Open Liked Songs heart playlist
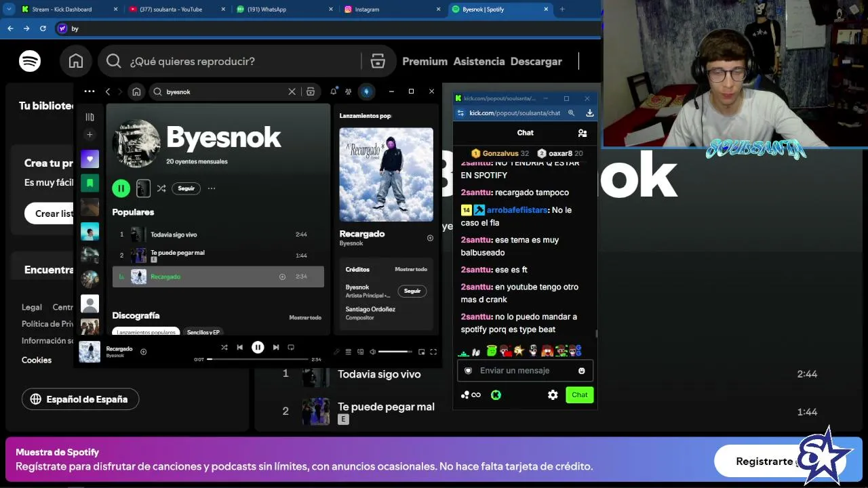This screenshot has width=868, height=488. 90,159
